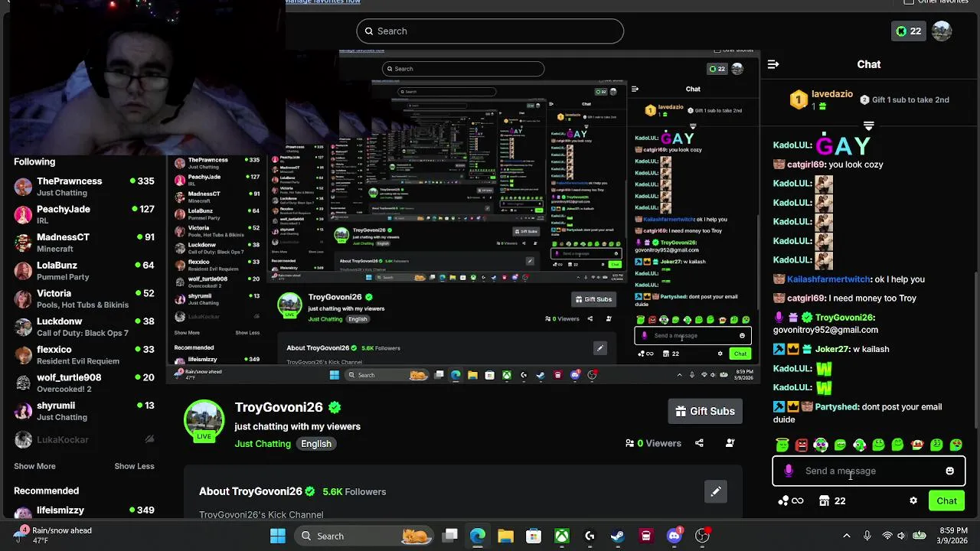
Task: Click the Gift Subs button
Action: coord(705,411)
